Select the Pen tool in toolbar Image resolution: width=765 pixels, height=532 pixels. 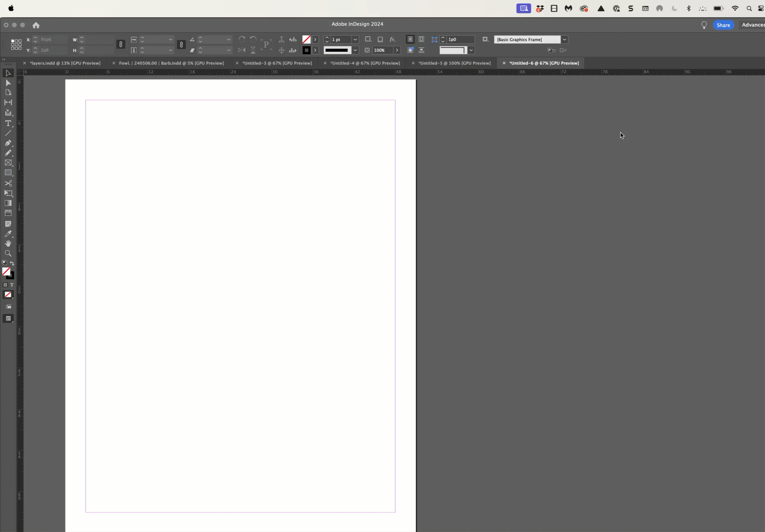click(8, 143)
